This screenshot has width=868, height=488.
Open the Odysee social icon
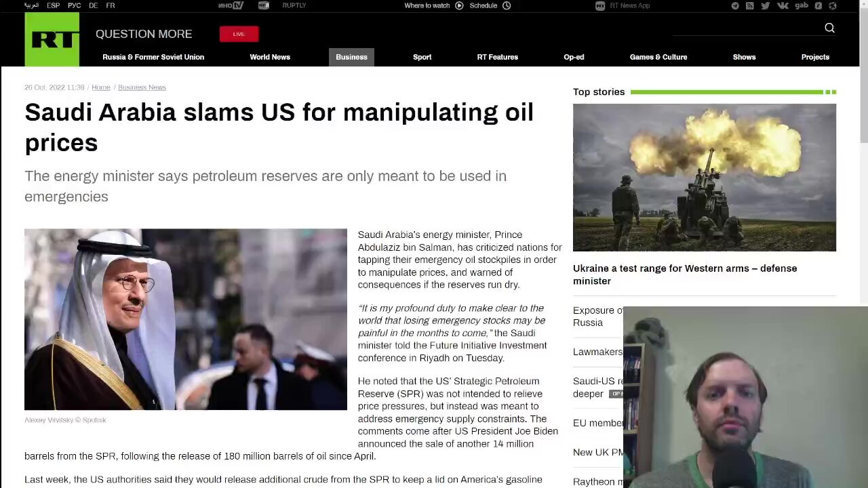(x=818, y=5)
